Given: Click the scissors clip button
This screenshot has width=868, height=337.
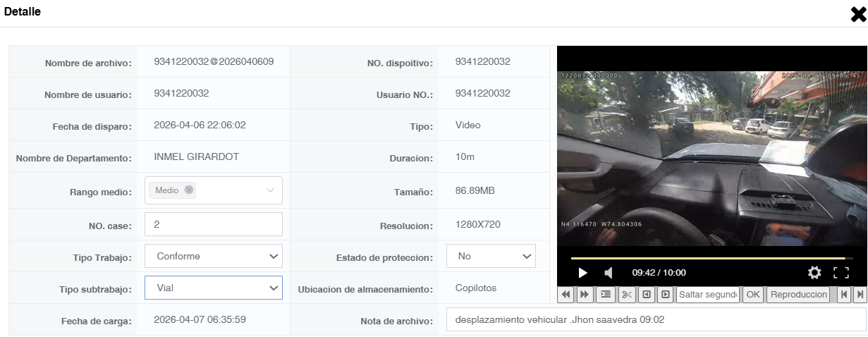Looking at the screenshot, I should [627, 294].
